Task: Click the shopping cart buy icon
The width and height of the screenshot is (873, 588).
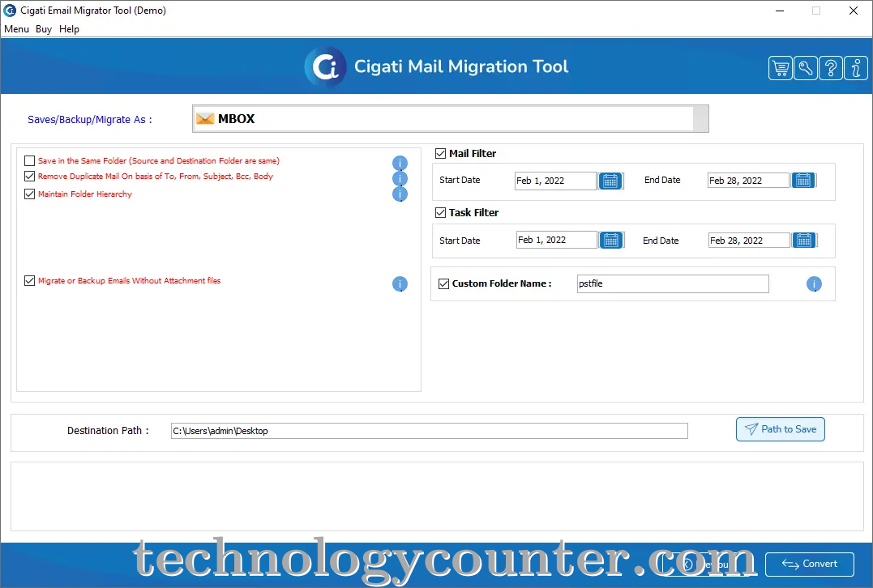Action: click(x=780, y=68)
